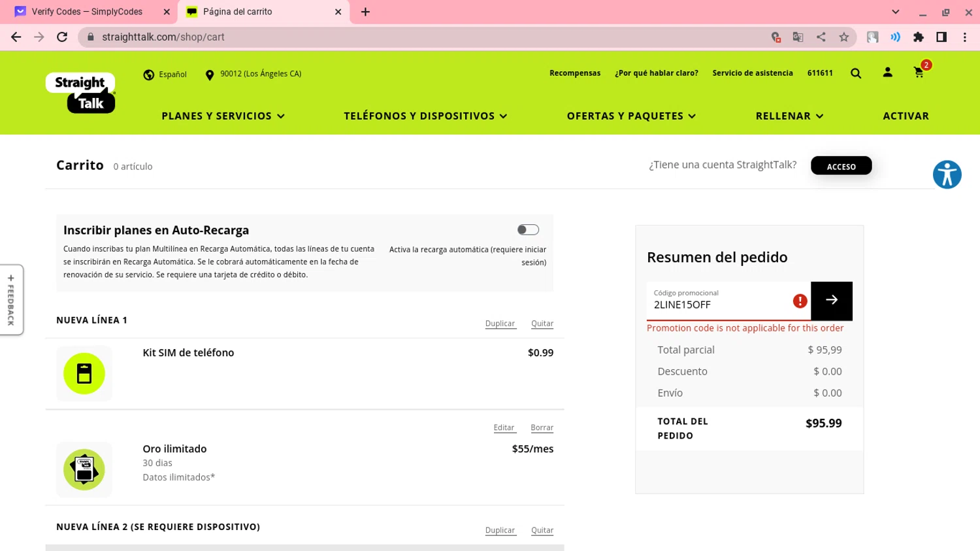Image resolution: width=980 pixels, height=551 pixels.
Task: Click the location pin icon
Action: pos(210,75)
